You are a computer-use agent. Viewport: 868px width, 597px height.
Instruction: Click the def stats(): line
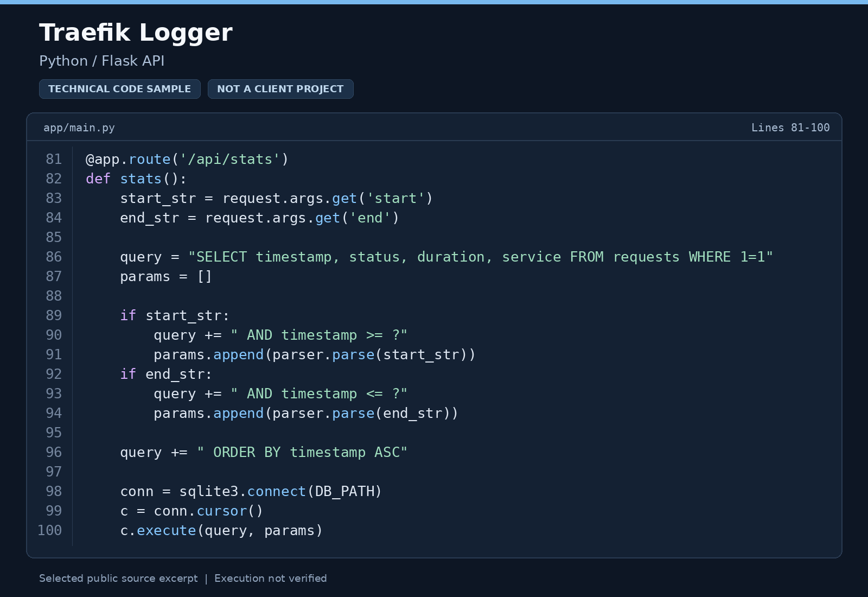pyautogui.click(x=136, y=179)
